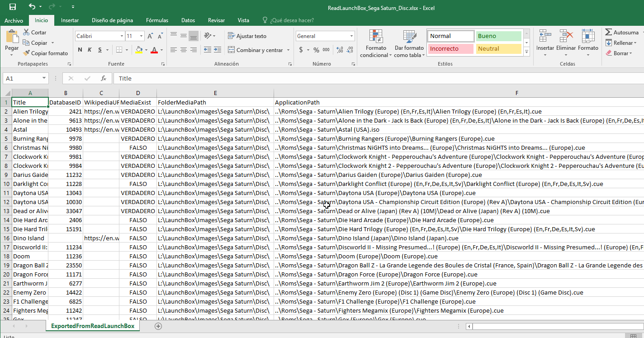Increase font size with the larger A icon

click(151, 36)
